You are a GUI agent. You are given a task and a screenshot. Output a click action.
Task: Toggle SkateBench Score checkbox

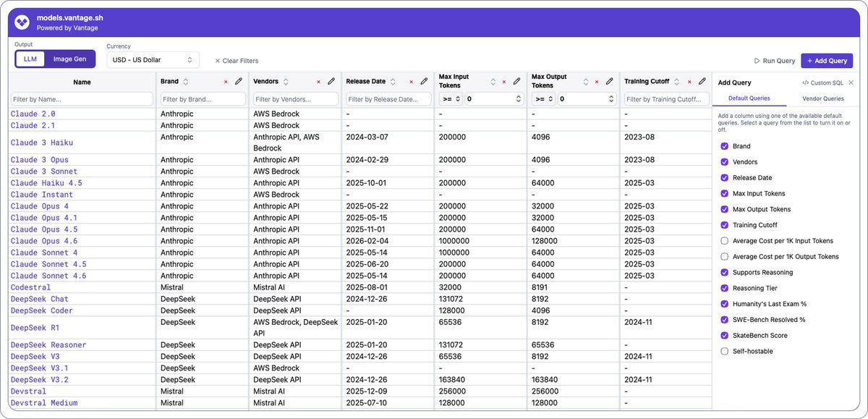coord(724,335)
